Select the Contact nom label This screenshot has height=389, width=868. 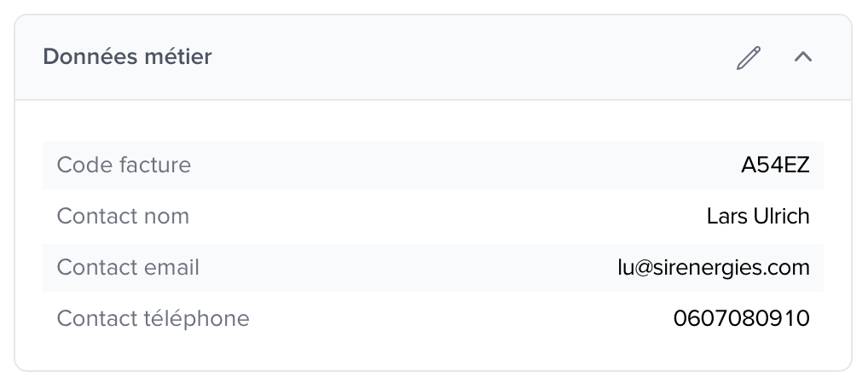tap(123, 216)
